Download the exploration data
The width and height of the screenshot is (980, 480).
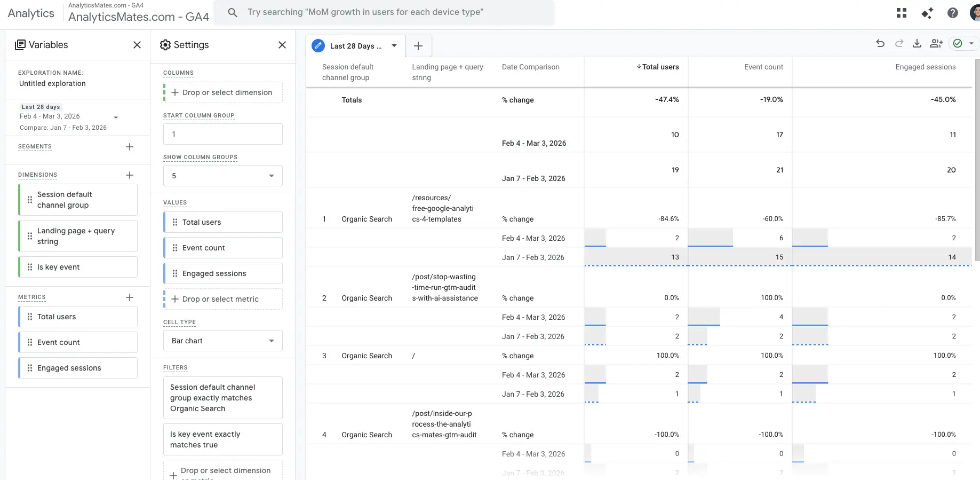click(x=917, y=43)
